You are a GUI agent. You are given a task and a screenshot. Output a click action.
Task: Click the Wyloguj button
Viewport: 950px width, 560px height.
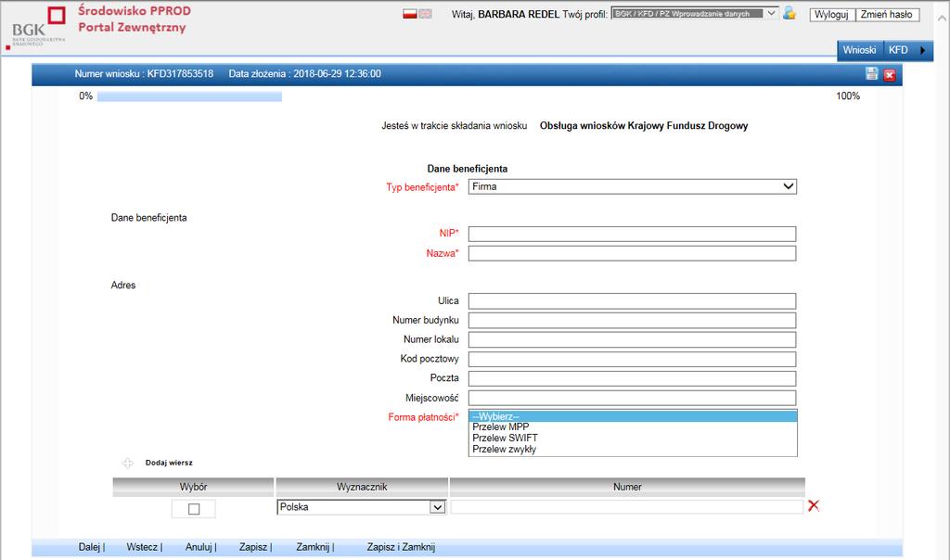pyautogui.click(x=831, y=15)
